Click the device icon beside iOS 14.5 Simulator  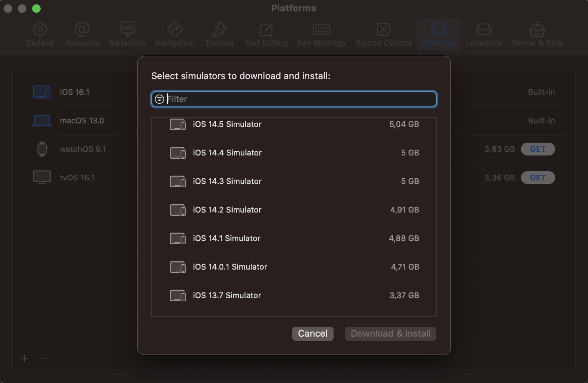click(178, 124)
